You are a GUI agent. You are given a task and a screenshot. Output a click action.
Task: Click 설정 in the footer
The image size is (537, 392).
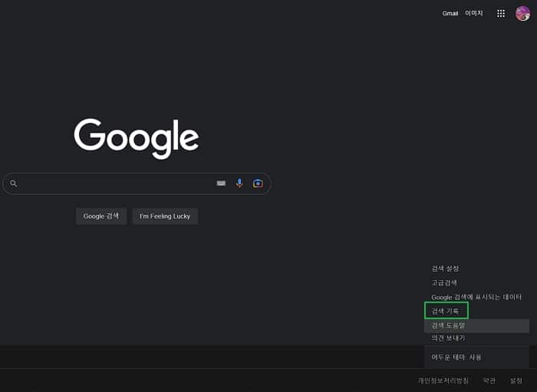pos(516,380)
